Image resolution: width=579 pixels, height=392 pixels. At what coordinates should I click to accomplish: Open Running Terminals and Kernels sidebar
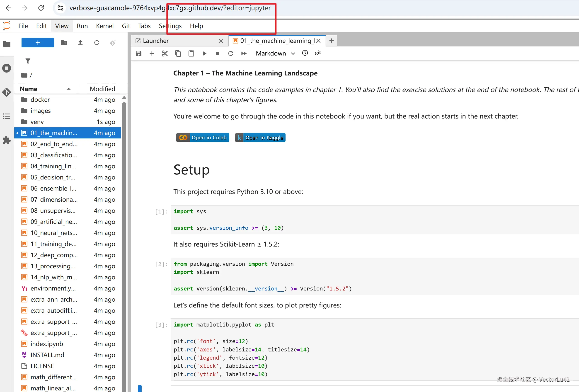tap(7, 68)
